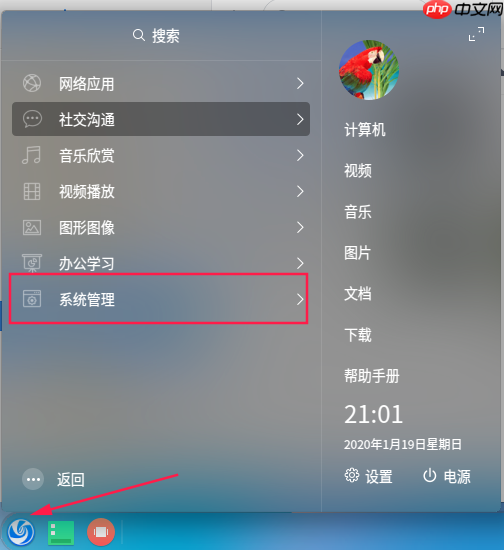504x550 pixels.
Task: Open the red screen recorder dock icon
Action: click(101, 532)
